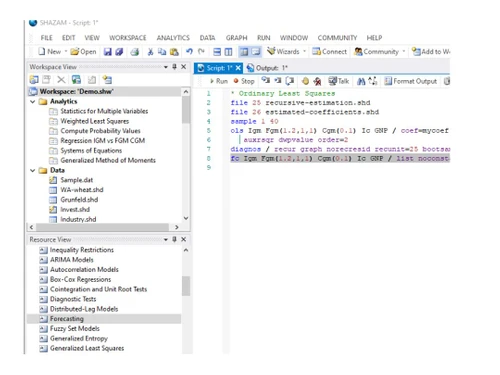This screenshot has width=500, height=375.
Task: Select Sample.dat in Data folder
Action: click(x=76, y=180)
